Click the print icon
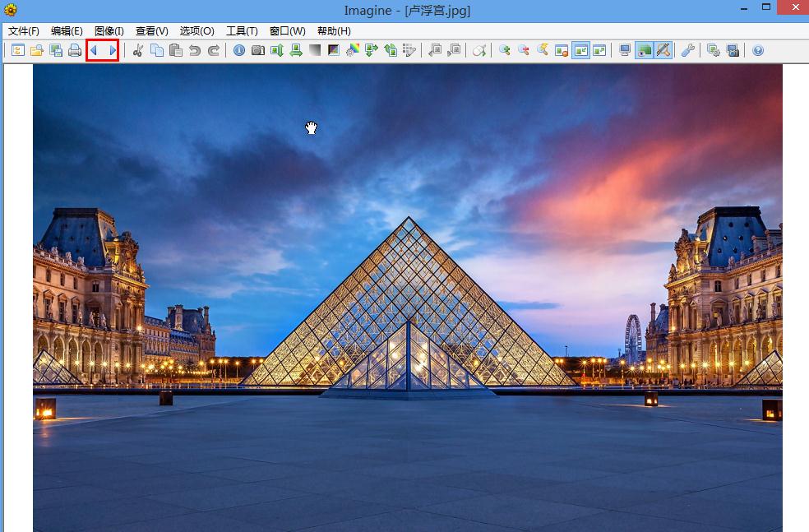The height and width of the screenshot is (532, 809). pyautogui.click(x=75, y=50)
